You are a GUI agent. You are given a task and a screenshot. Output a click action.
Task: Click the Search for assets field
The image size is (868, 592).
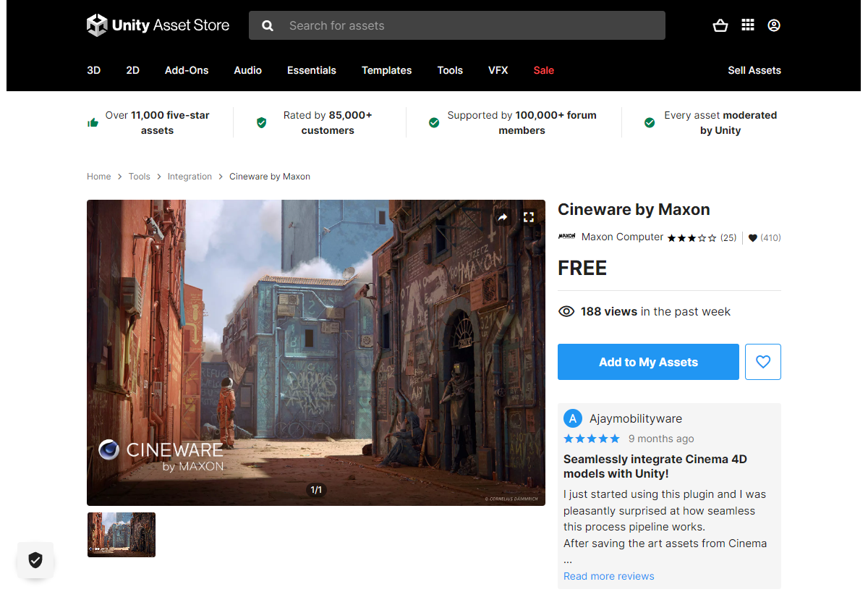click(x=457, y=25)
